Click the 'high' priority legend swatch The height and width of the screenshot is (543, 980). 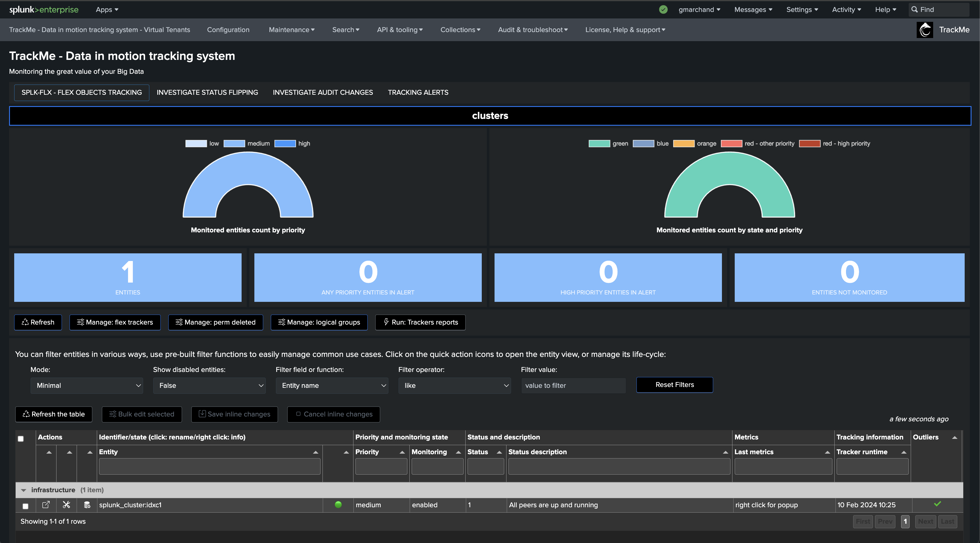pos(285,143)
